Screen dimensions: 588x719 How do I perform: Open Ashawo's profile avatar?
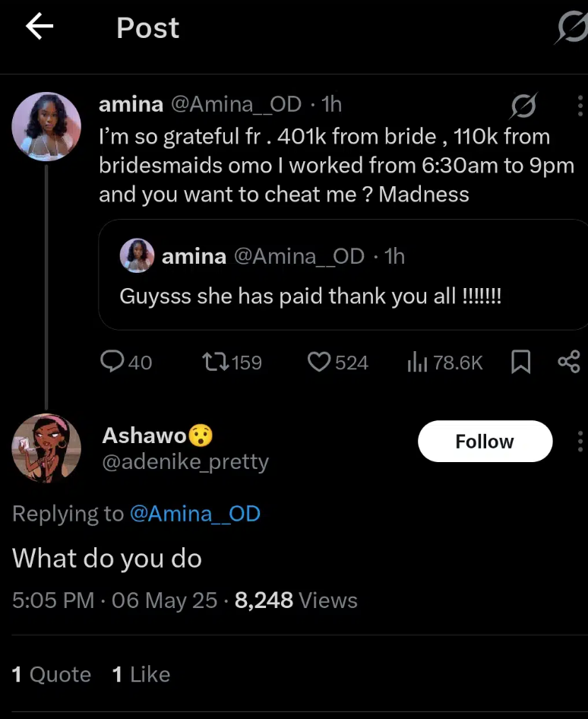pyautogui.click(x=46, y=448)
